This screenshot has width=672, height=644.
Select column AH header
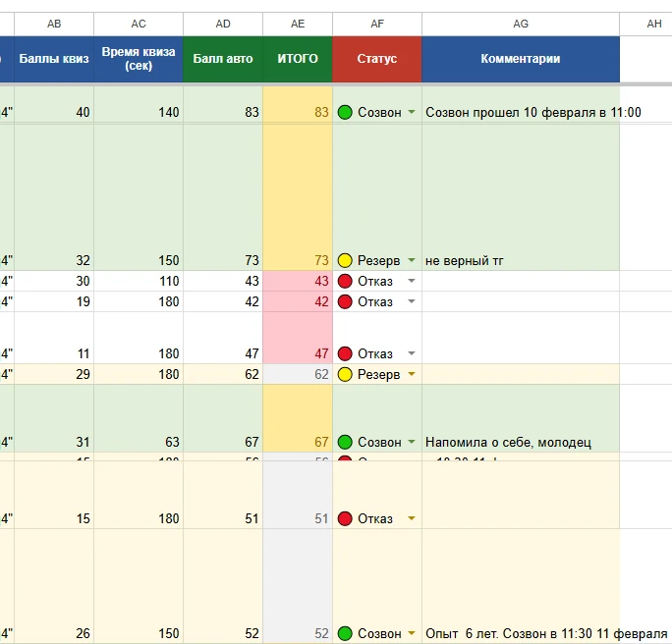[645, 24]
